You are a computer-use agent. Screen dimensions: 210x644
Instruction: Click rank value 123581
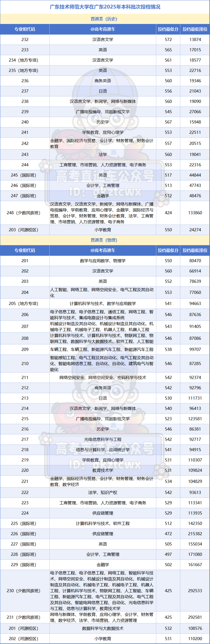click(x=195, y=419)
